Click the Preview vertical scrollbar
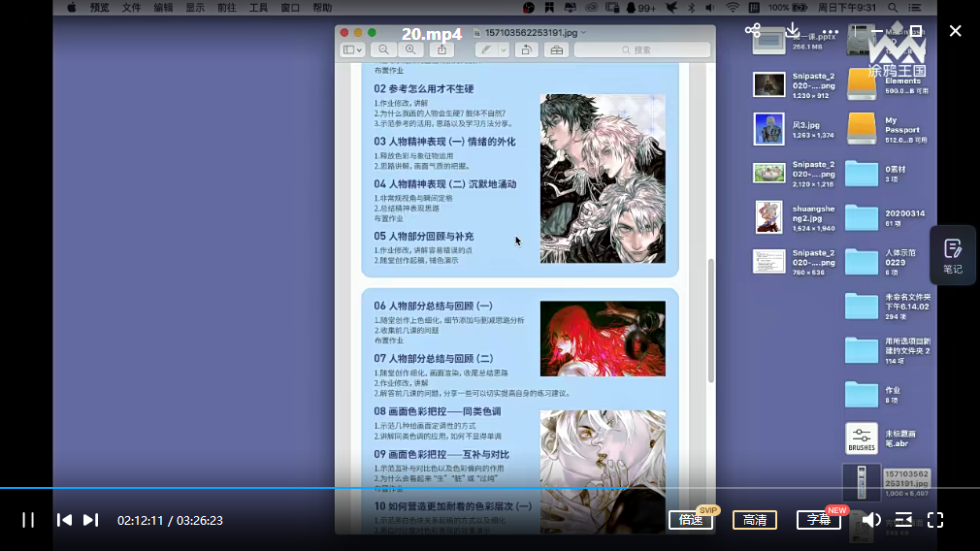 click(710, 320)
